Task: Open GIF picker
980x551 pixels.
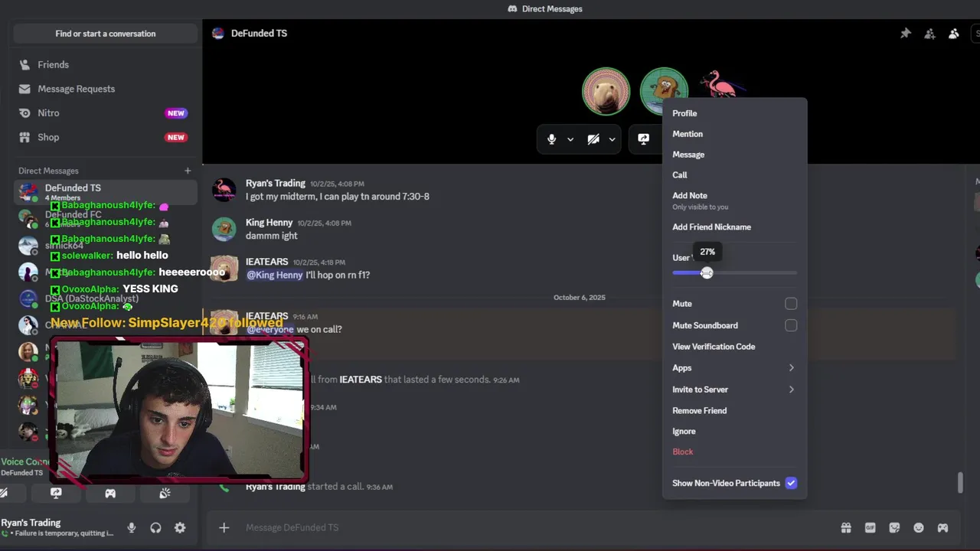Action: [871, 527]
